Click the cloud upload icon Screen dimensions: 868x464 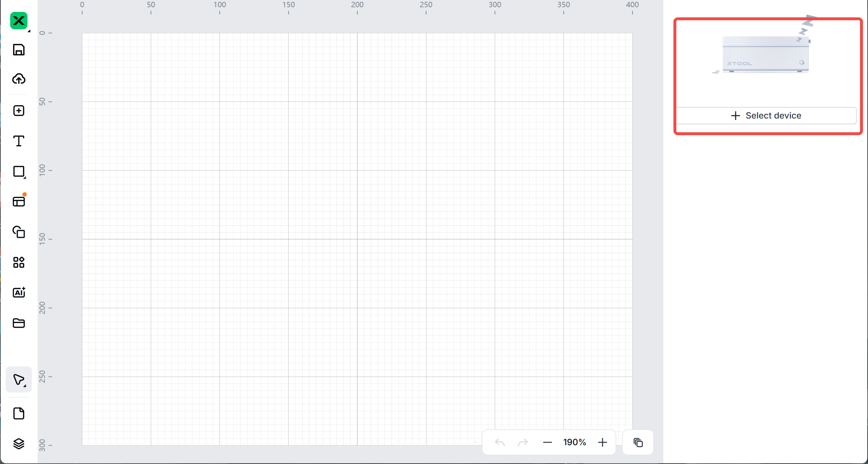[19, 79]
